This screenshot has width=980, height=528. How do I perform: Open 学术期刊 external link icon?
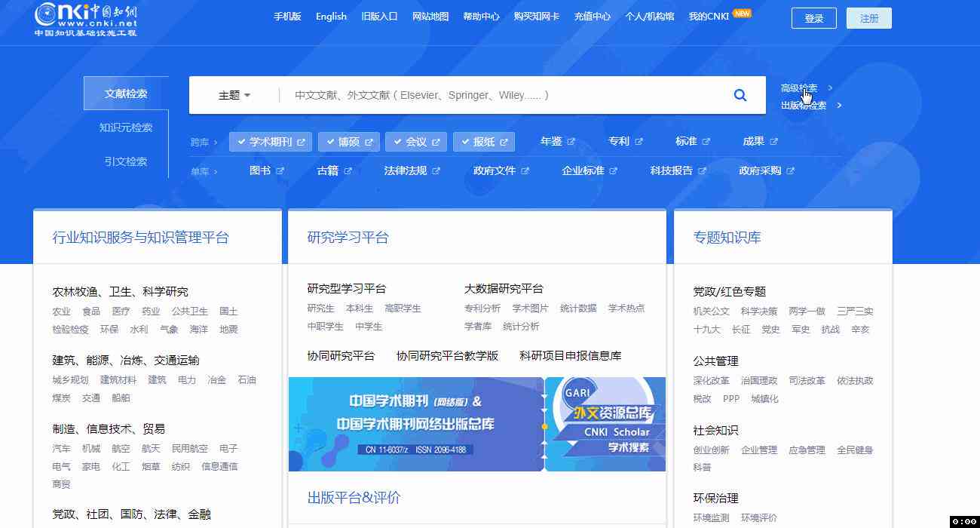tap(302, 142)
